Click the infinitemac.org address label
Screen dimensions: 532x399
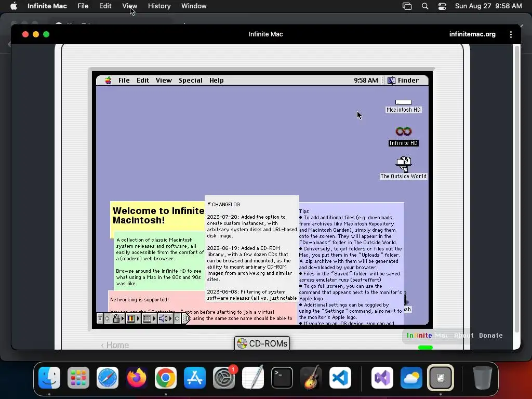472,34
